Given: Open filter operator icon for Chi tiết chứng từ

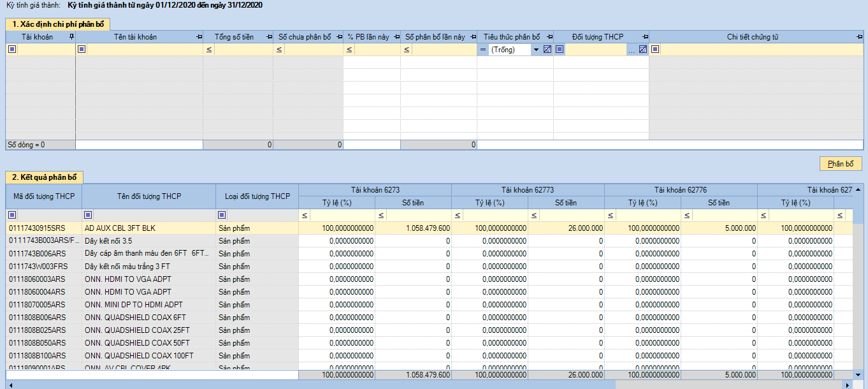Looking at the screenshot, I should (655, 49).
